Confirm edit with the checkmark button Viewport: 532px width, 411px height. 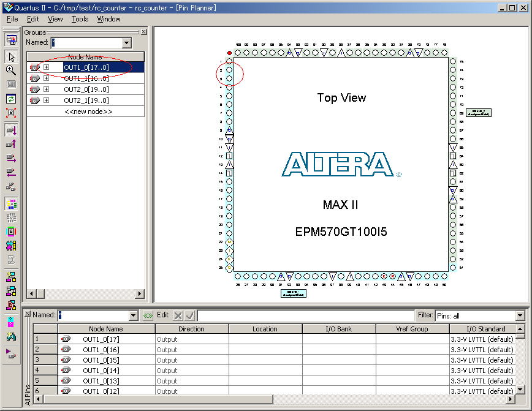[190, 315]
